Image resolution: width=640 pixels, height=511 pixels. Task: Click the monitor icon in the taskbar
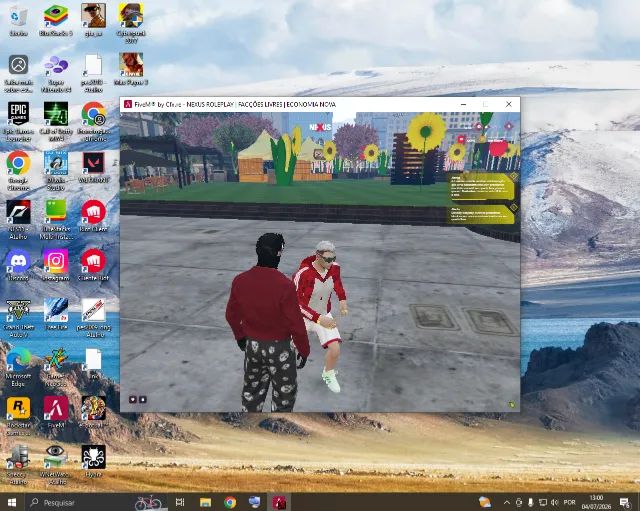coord(255,502)
